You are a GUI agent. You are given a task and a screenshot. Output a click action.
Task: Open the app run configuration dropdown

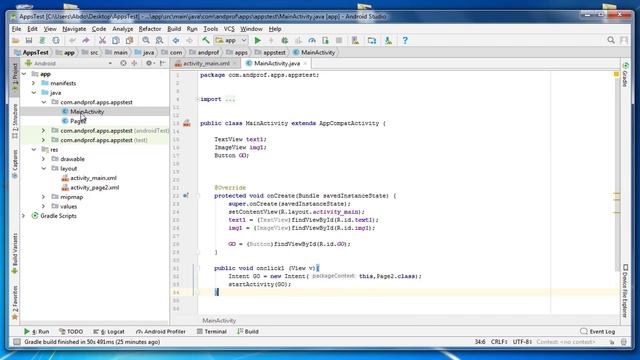point(231,40)
